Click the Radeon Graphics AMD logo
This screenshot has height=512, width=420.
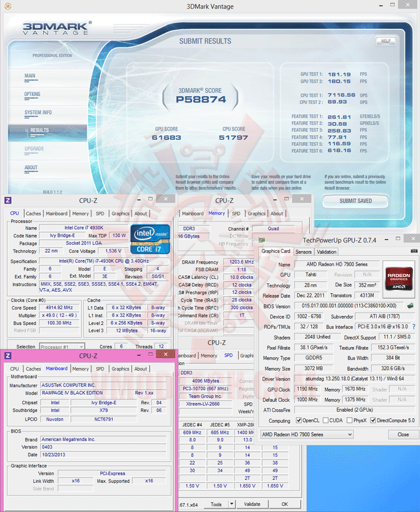point(398,279)
